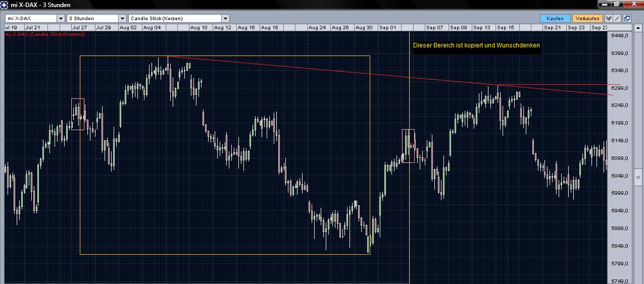Click the detach window icon beside the line tool
The image size is (644, 284).
point(627,19)
